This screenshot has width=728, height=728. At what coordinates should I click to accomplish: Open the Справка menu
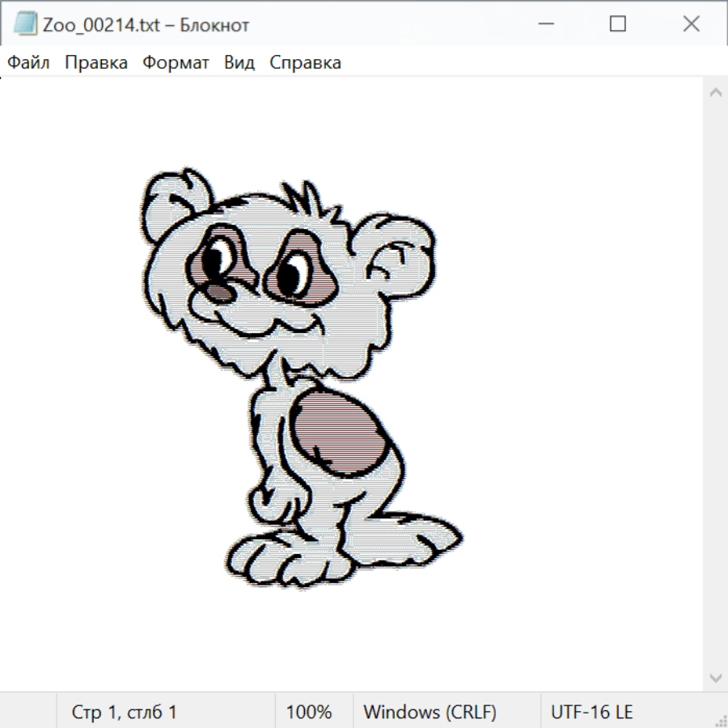click(x=305, y=63)
